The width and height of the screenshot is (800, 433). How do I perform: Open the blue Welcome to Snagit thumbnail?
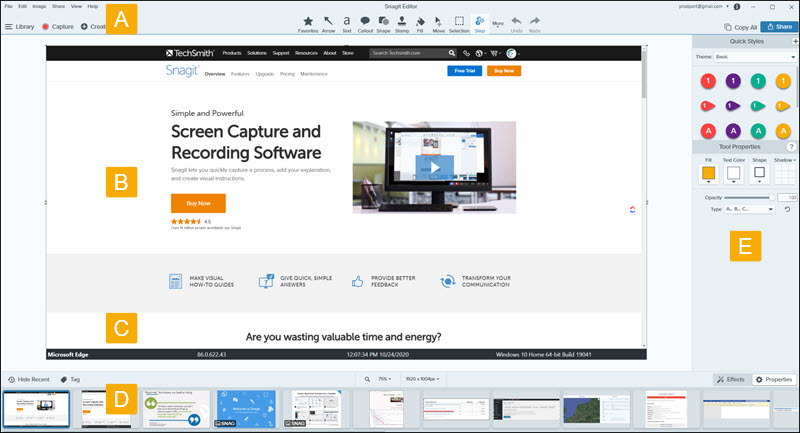(246, 409)
